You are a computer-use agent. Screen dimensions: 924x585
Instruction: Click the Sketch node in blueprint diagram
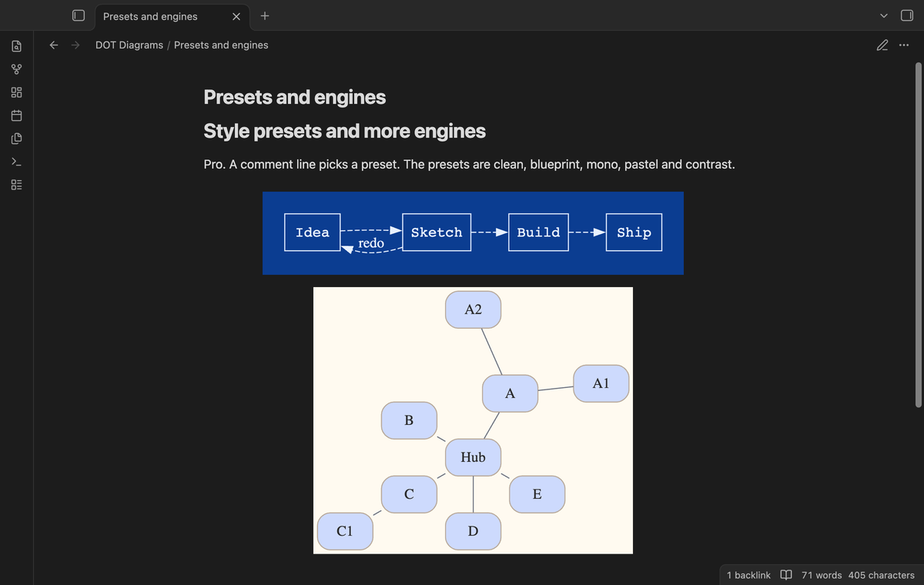pyautogui.click(x=437, y=232)
